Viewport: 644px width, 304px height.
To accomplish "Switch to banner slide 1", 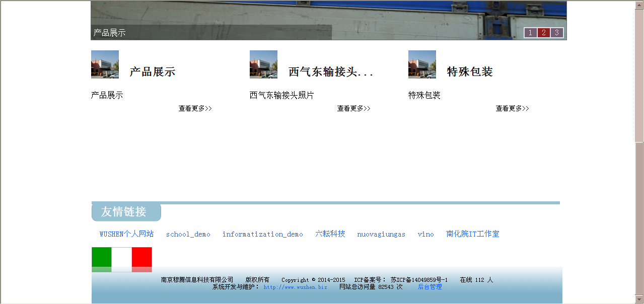I will tap(530, 33).
